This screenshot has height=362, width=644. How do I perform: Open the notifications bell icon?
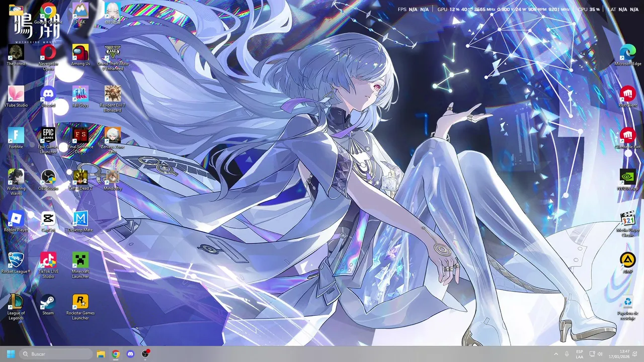tap(635, 354)
